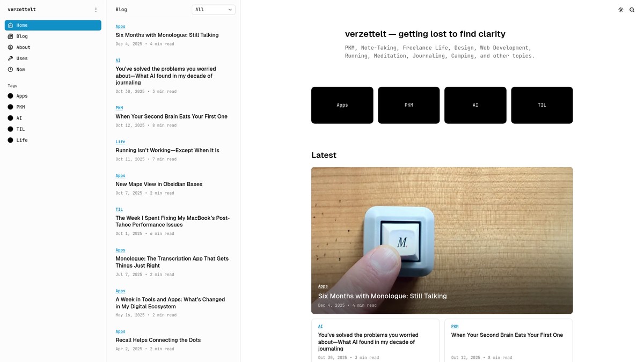Open the Now page label
This screenshot has width=644, height=362.
pos(20,70)
